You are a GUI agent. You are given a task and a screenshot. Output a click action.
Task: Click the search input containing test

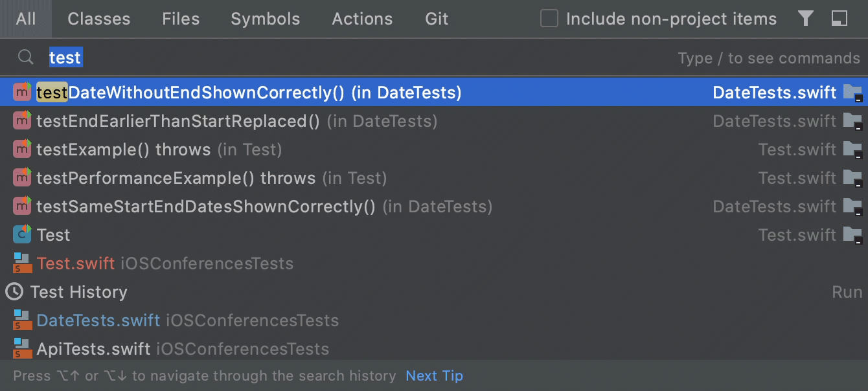pos(65,58)
